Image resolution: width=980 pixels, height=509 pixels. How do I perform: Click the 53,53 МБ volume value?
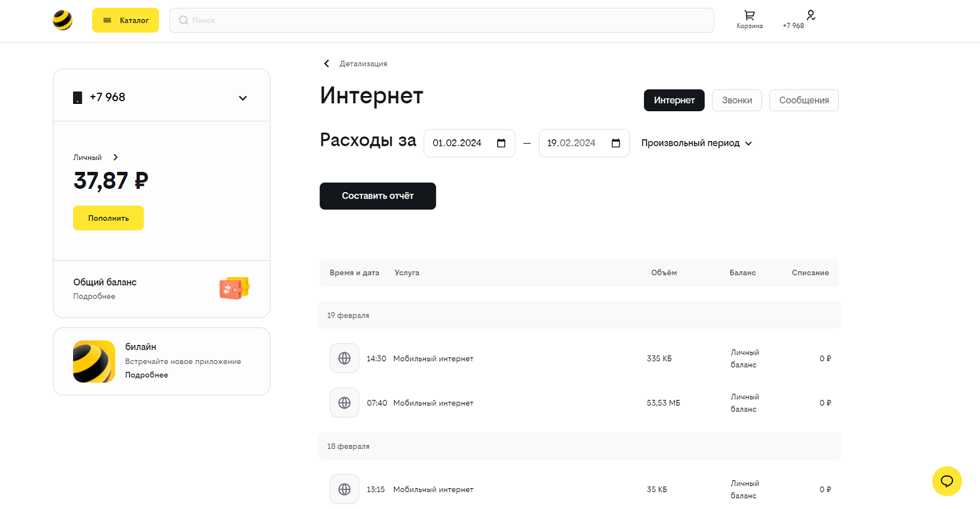pyautogui.click(x=663, y=403)
